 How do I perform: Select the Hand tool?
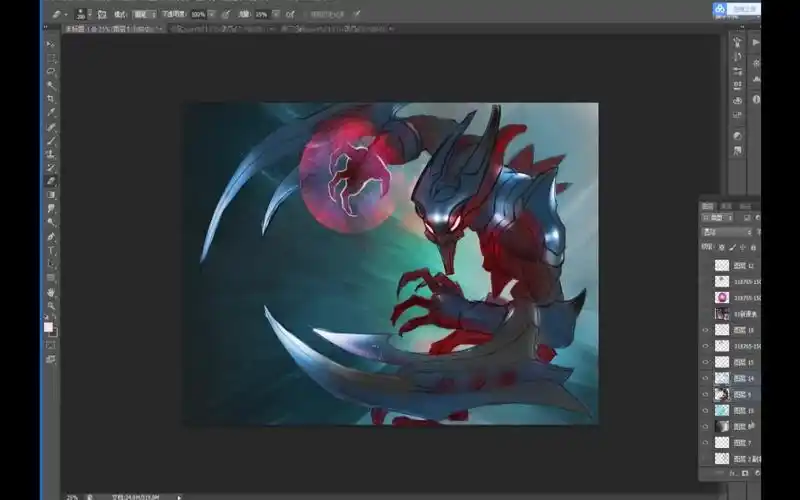50,292
